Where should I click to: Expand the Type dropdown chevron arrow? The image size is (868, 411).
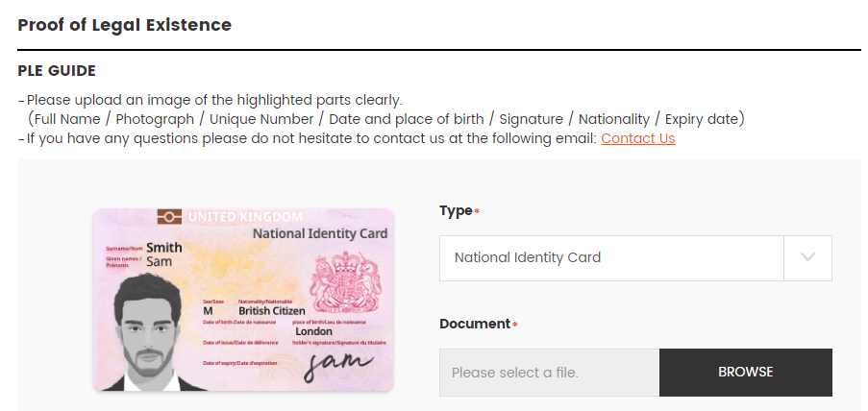point(807,257)
